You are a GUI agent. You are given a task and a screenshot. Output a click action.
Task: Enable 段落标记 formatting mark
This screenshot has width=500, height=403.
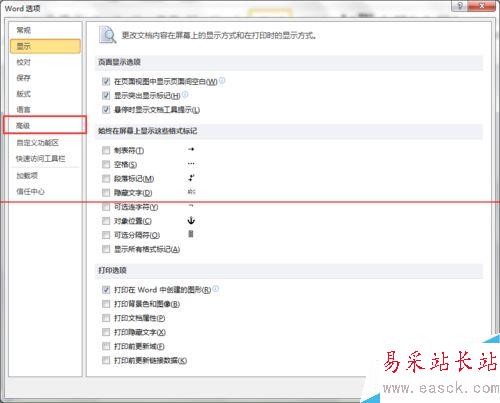[106, 179]
